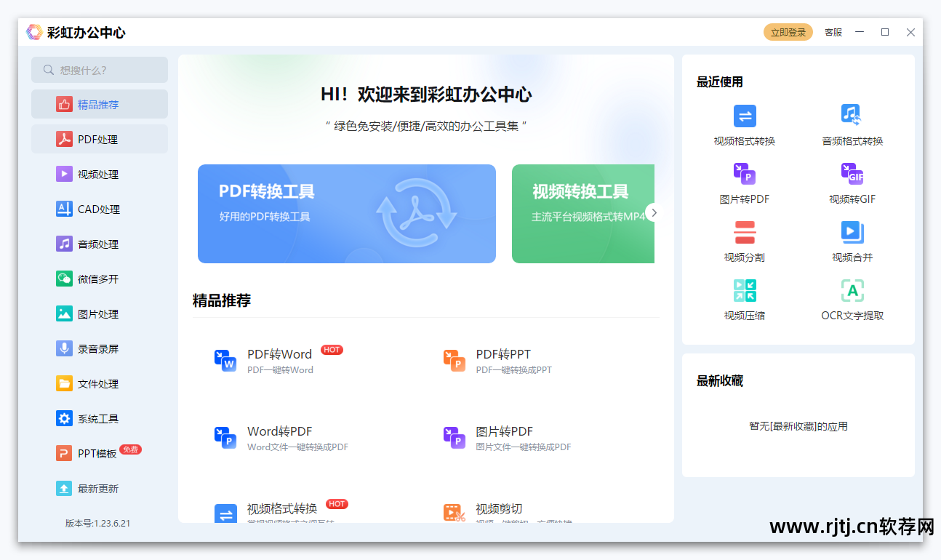Open the 视频格式转换 icon in recent list
The image size is (941, 560).
point(744,116)
